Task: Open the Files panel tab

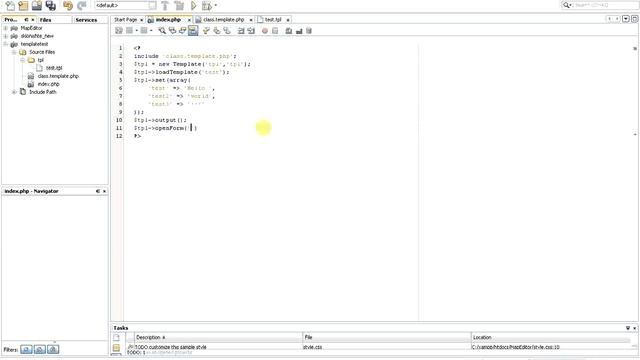Action: pos(46,20)
